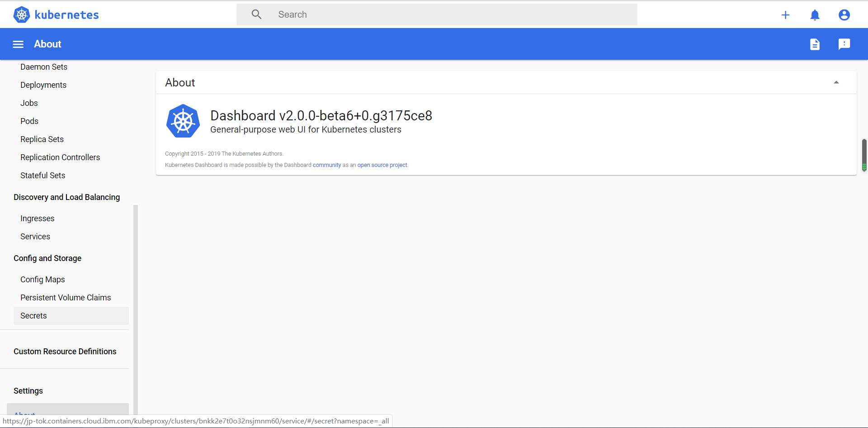Follow the community link

pos(327,165)
